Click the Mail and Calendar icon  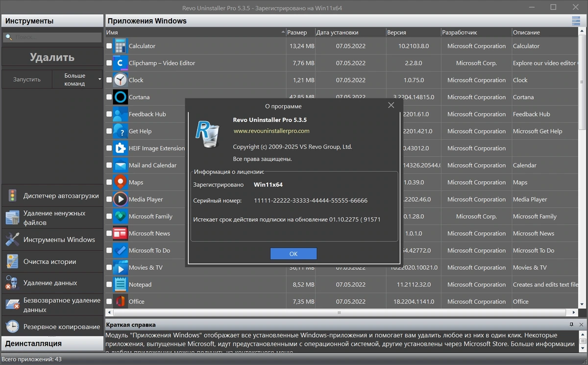(120, 165)
